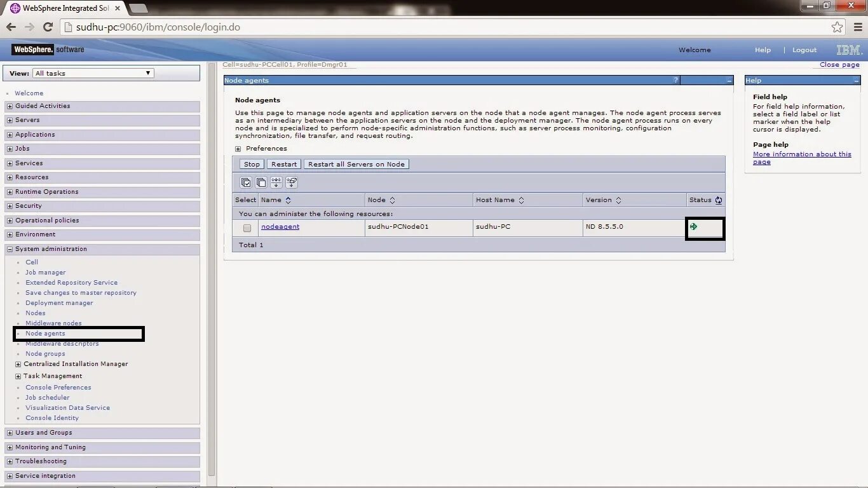
Task: Click Restart all Servers on Node
Action: point(356,164)
